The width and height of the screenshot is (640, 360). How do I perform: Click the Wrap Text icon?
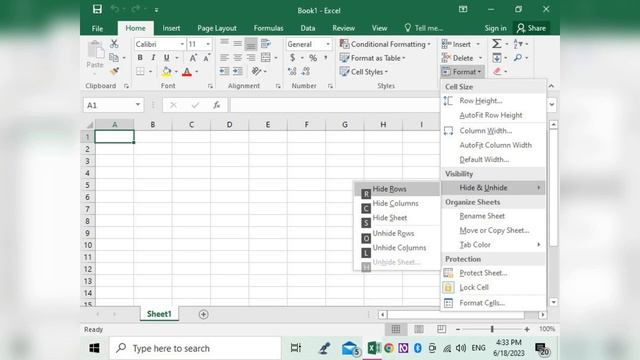pos(266,44)
